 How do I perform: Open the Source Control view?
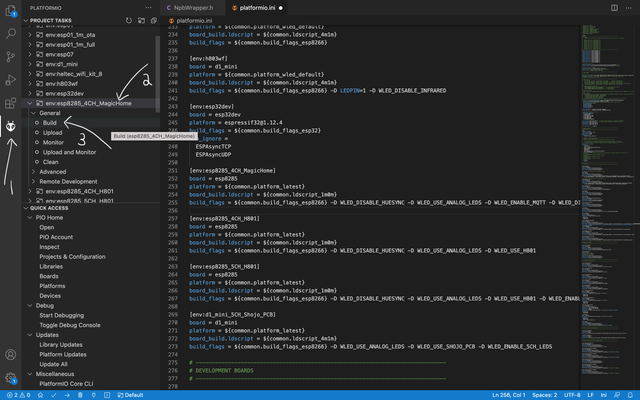11,57
